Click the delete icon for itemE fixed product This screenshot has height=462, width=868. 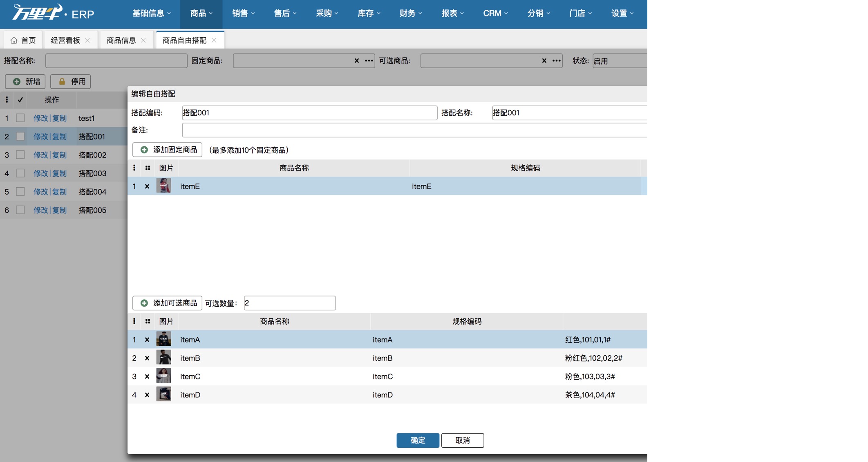click(x=147, y=186)
